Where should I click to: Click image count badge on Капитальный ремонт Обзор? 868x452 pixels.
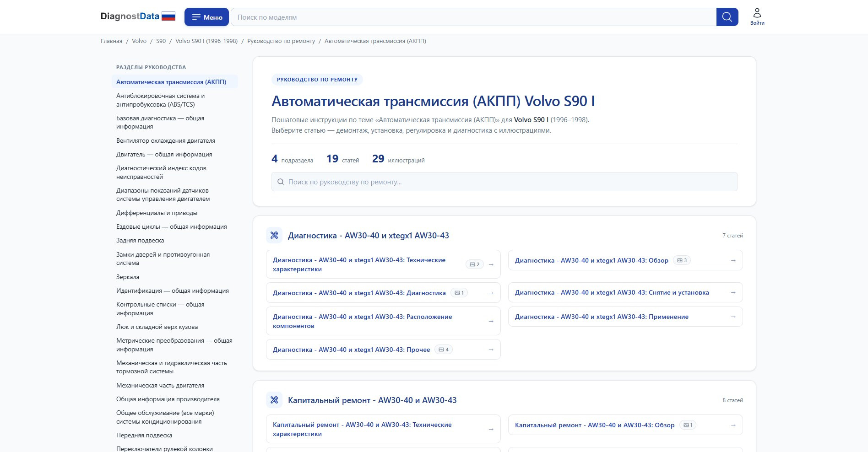[x=688, y=425]
